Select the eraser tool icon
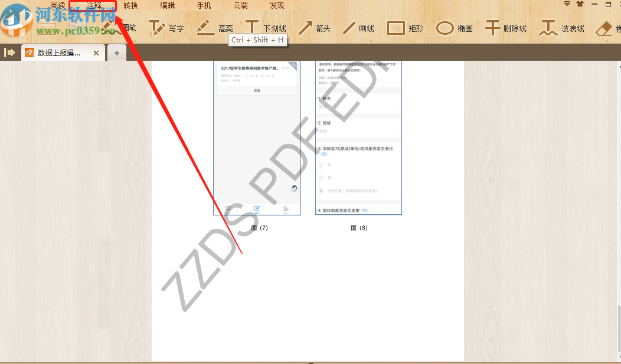The image size is (621, 364). pos(604,28)
